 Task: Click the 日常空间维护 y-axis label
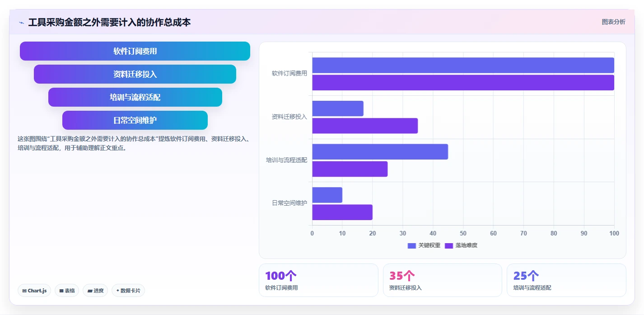(x=289, y=203)
